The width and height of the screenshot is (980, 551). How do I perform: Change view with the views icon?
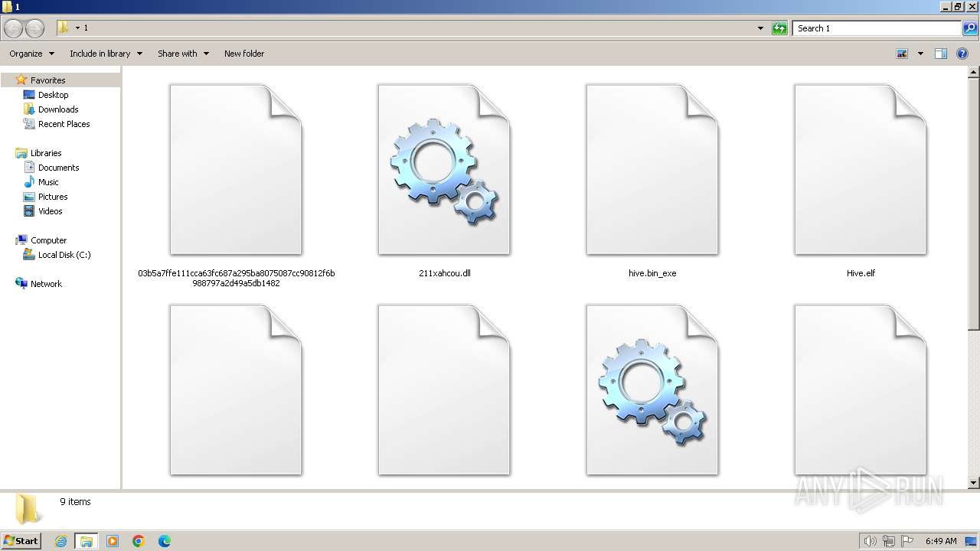902,54
